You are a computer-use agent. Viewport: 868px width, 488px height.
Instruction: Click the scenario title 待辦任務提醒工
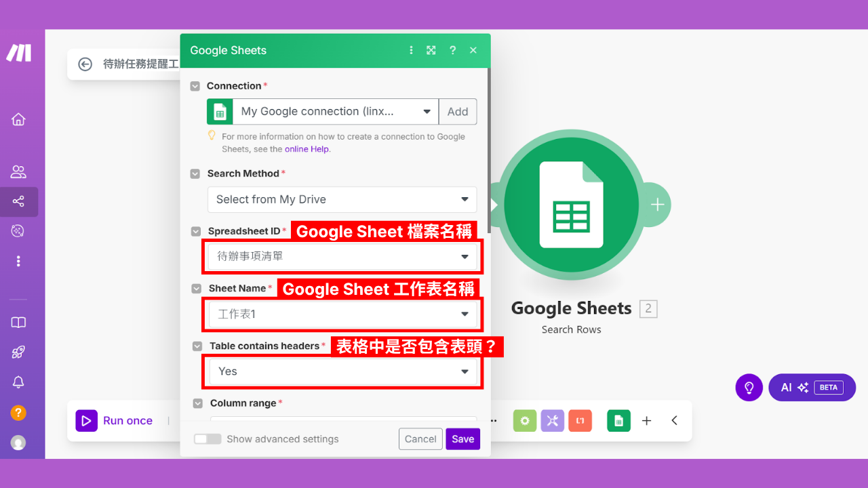click(141, 64)
